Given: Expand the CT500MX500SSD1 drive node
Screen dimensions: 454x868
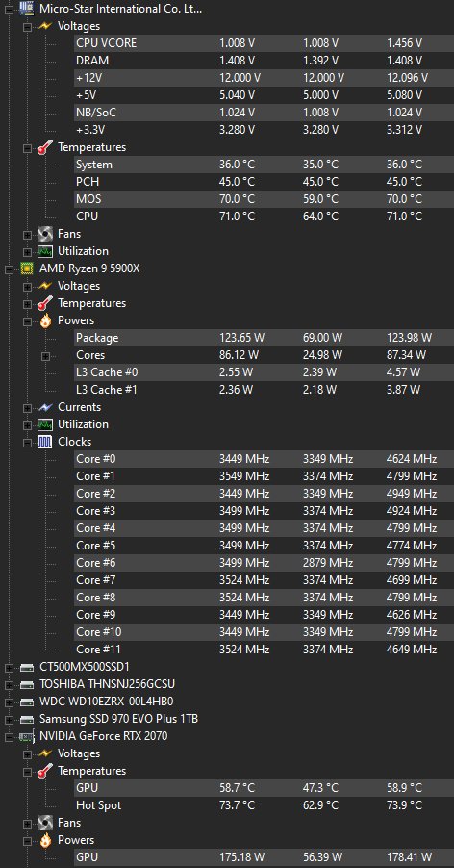Looking at the screenshot, I should pyautogui.click(x=9, y=667).
